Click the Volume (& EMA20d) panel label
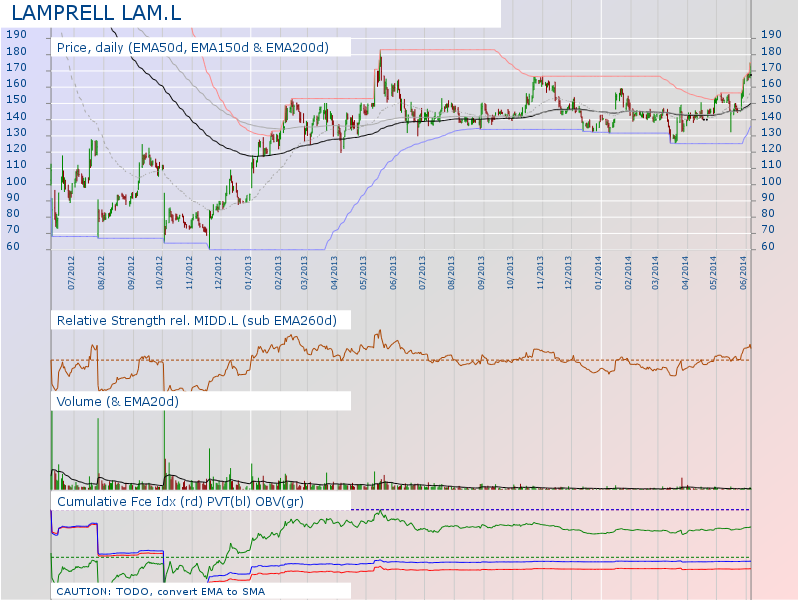 pyautogui.click(x=118, y=402)
